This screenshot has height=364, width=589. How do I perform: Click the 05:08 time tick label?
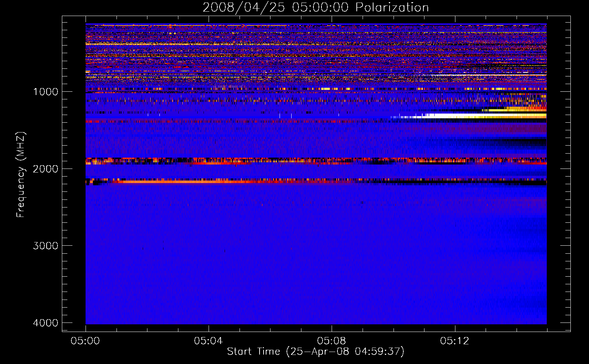(x=331, y=341)
